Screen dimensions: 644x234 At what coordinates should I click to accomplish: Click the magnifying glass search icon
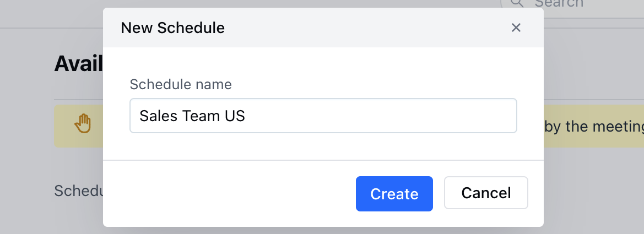(517, 3)
